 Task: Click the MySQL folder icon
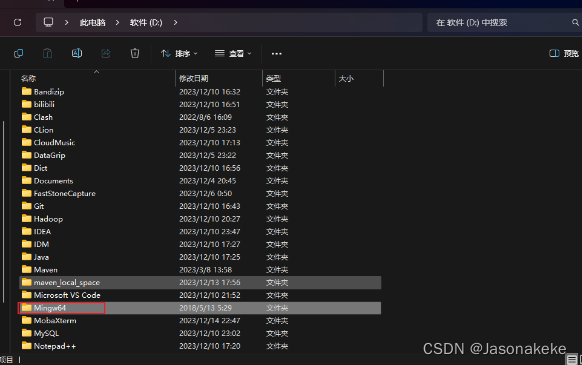point(26,333)
